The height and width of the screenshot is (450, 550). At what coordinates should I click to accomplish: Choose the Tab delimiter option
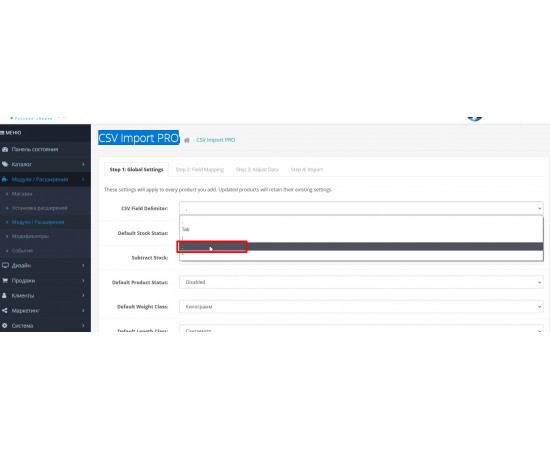tap(361, 229)
